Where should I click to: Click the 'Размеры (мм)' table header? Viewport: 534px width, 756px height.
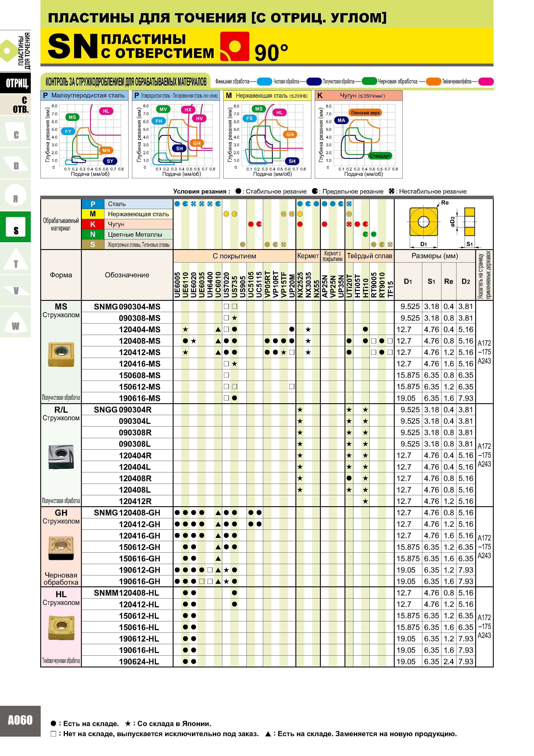coord(435,256)
